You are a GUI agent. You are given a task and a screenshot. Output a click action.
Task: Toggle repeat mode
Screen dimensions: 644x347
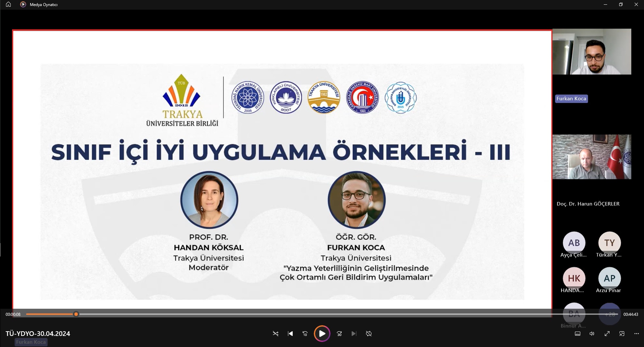(x=369, y=334)
